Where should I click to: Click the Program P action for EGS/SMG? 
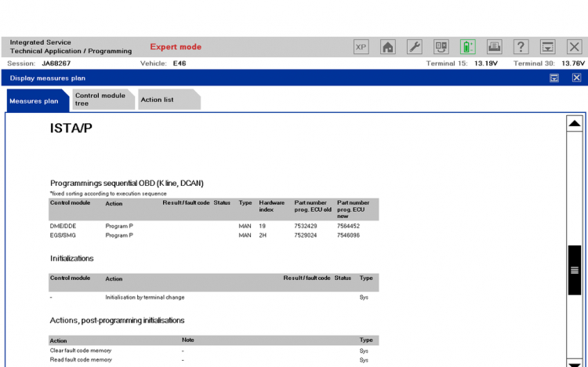pos(119,235)
